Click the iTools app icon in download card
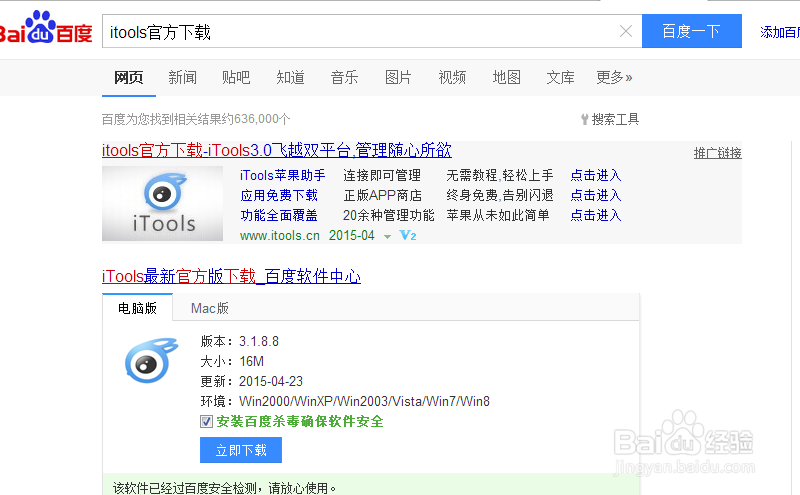Image resolution: width=800 pixels, height=495 pixels. pos(151,360)
